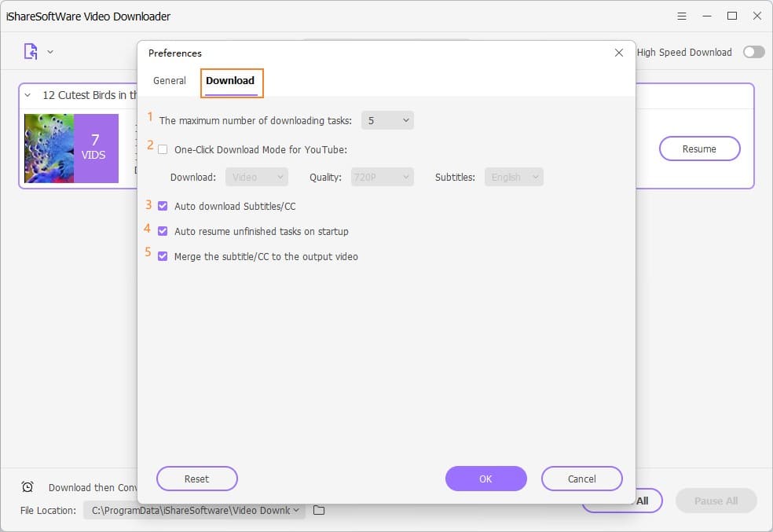Enable One-Click Download Mode for YouTube
Image resolution: width=773 pixels, height=532 pixels.
(163, 149)
